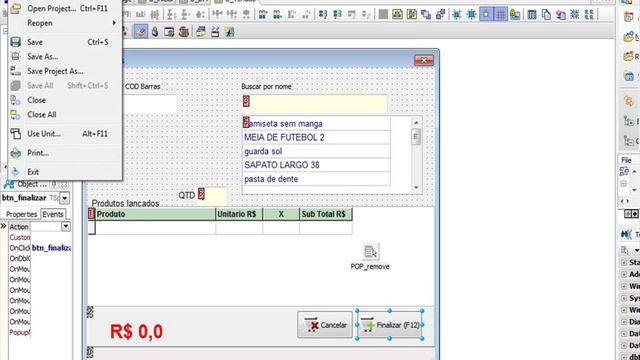Screen dimensions: 640x360
Task: Choose Save Project As... entry
Action: coord(65,71)
